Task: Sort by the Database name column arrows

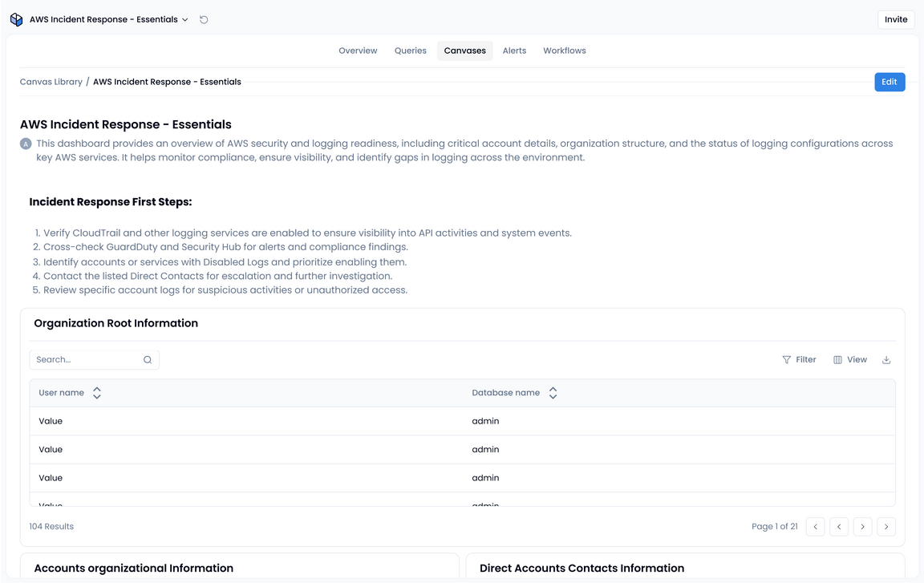Action: (x=553, y=393)
